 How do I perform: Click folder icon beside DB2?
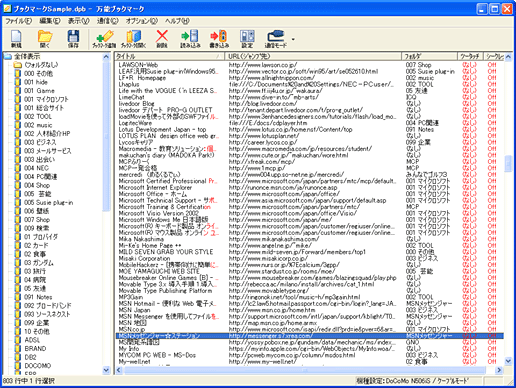click(x=18, y=357)
